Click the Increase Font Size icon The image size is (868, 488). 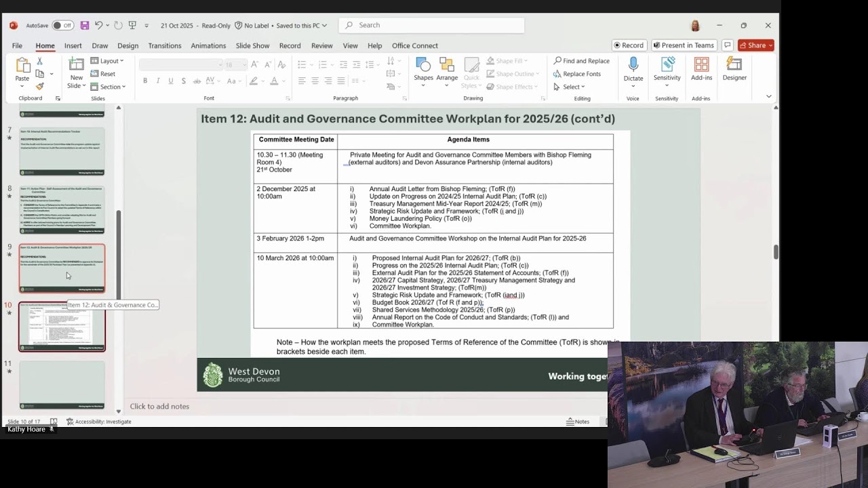pos(254,64)
